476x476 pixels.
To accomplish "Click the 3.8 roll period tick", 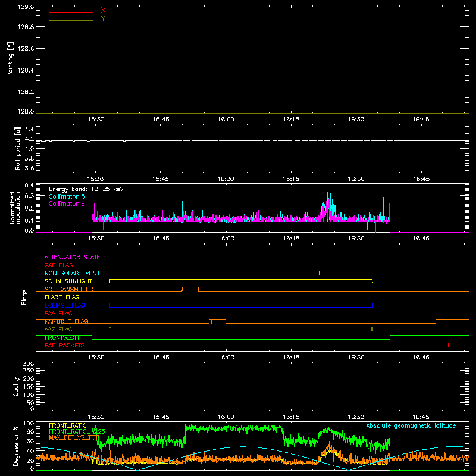I will [x=29, y=158].
